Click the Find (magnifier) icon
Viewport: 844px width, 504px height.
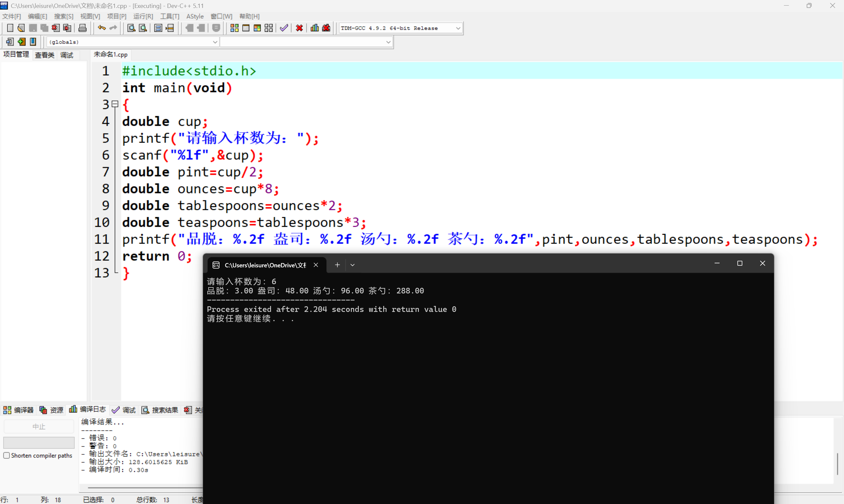pyautogui.click(x=130, y=28)
